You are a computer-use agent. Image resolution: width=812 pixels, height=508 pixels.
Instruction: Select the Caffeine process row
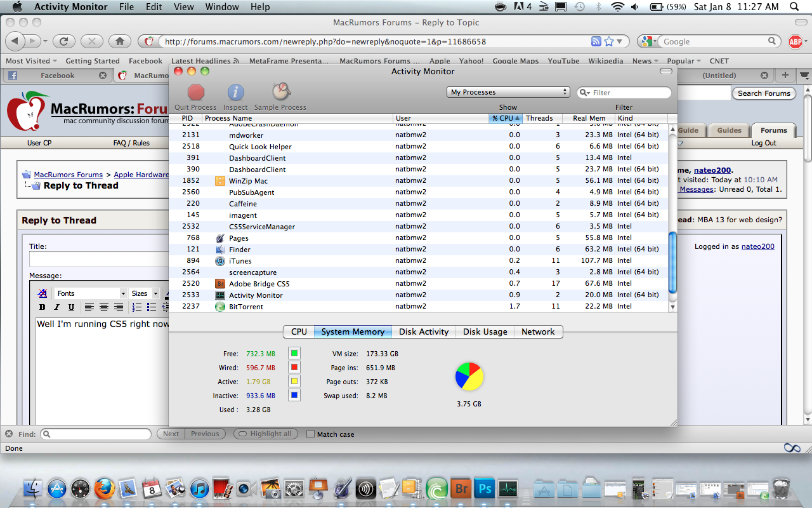click(x=419, y=204)
